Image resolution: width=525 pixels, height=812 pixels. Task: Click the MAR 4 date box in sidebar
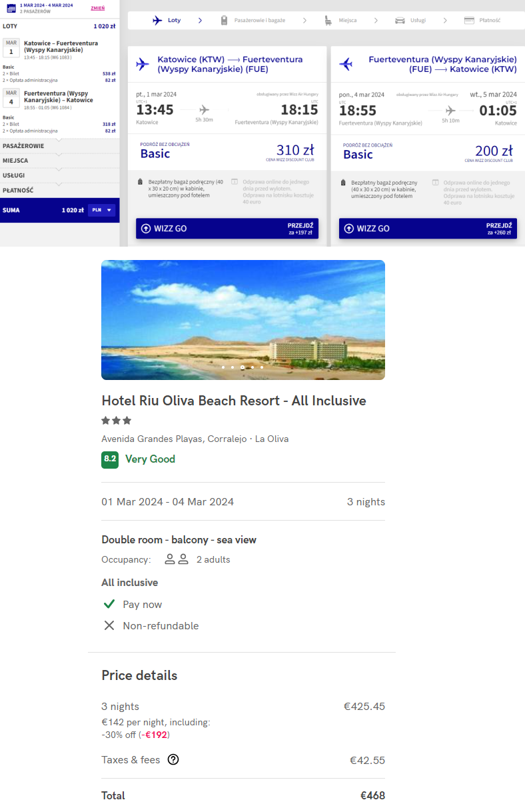pos(11,97)
